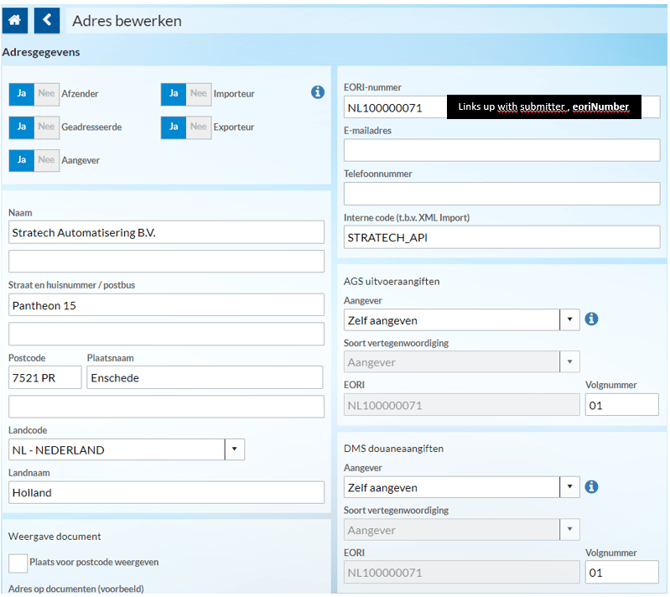
Task: Click the Plaatsnaam field Enschede
Action: [205, 377]
